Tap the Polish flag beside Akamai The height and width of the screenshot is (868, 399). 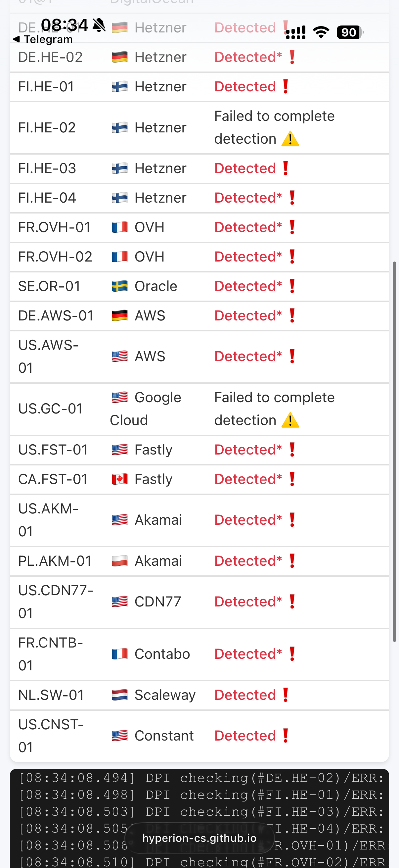click(119, 561)
